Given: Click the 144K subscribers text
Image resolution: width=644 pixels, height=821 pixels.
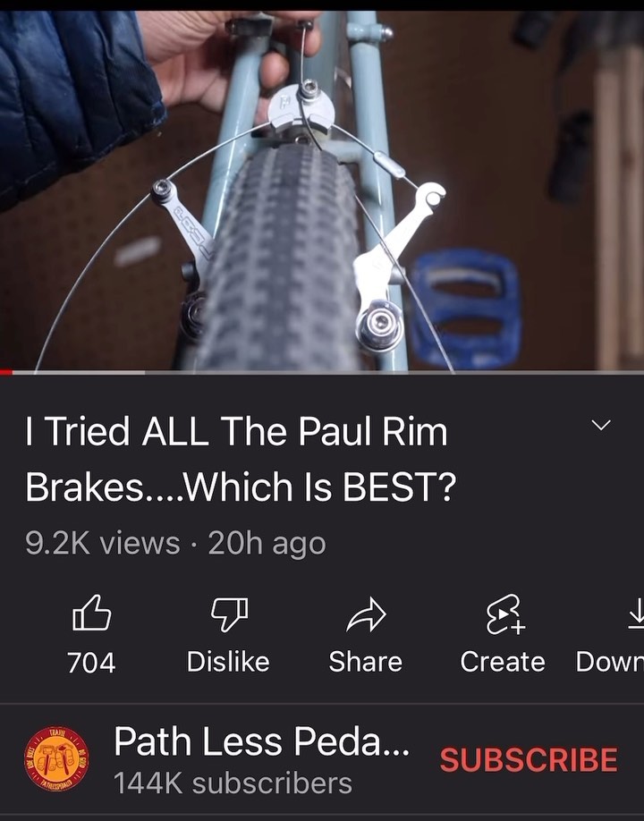Looking at the screenshot, I should (x=233, y=783).
